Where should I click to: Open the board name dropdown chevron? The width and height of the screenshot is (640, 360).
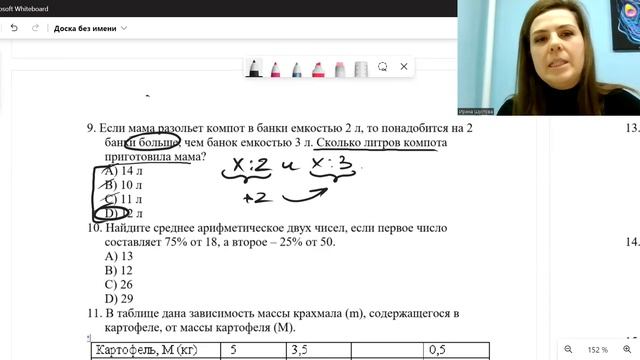(x=124, y=28)
